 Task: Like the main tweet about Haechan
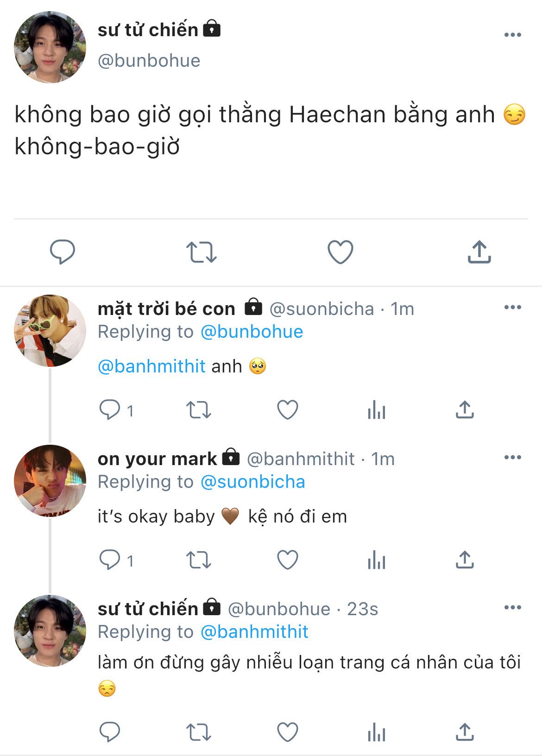[340, 252]
